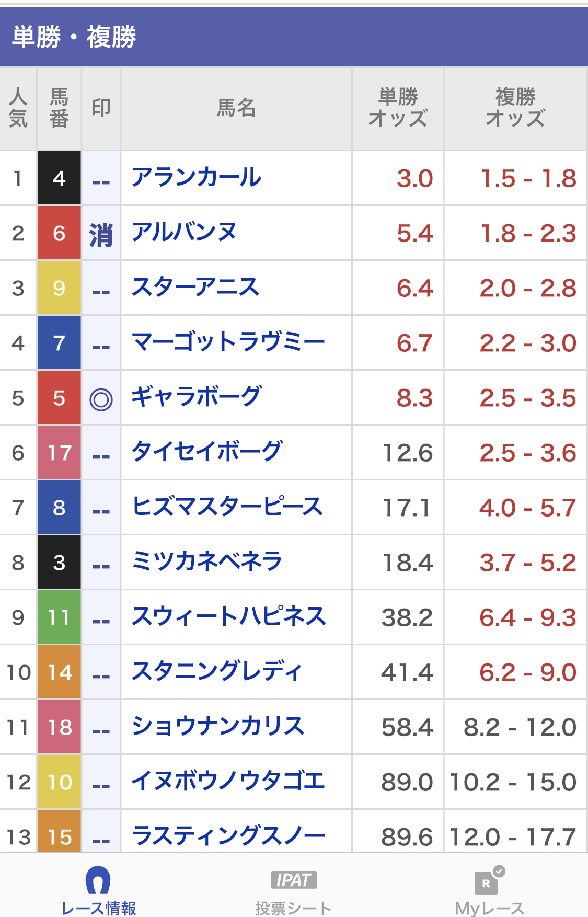This screenshot has width=588, height=917.
Task: Open the レース情報 horseshoe tab
Action: click(x=98, y=889)
